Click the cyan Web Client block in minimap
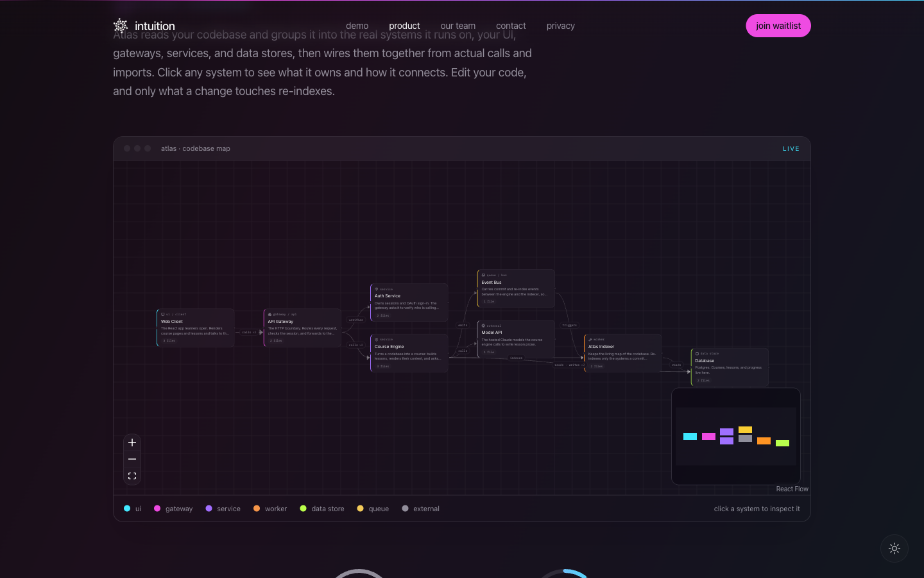The image size is (924, 578). (690, 437)
